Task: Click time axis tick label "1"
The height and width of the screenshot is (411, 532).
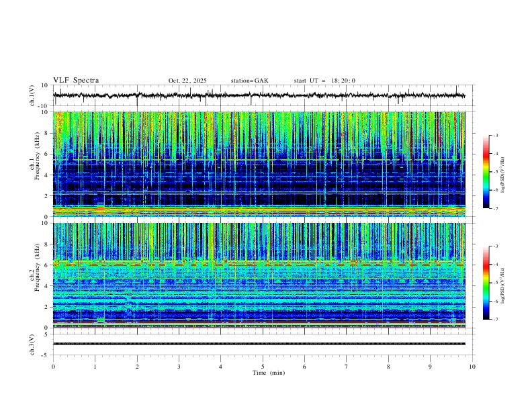Action: [x=95, y=367]
